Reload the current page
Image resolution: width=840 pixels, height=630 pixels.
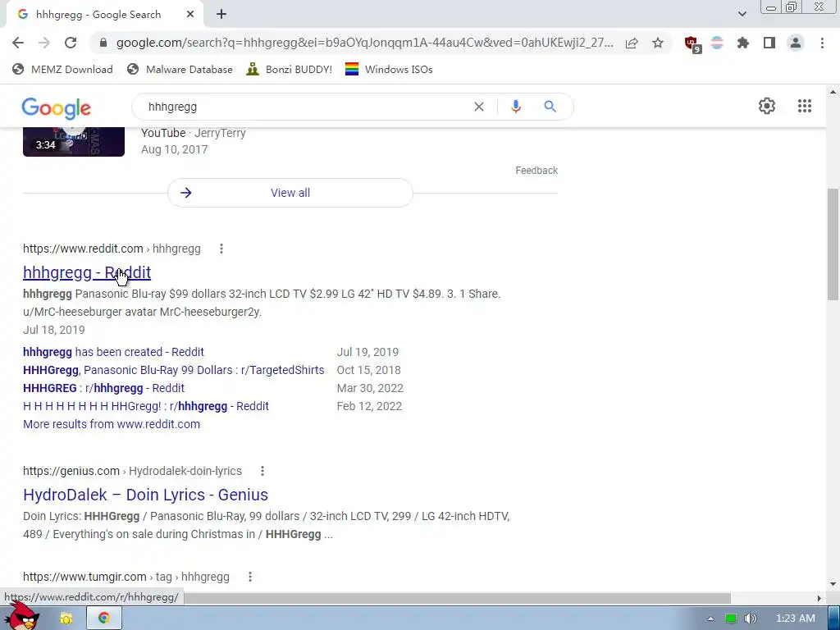71,43
